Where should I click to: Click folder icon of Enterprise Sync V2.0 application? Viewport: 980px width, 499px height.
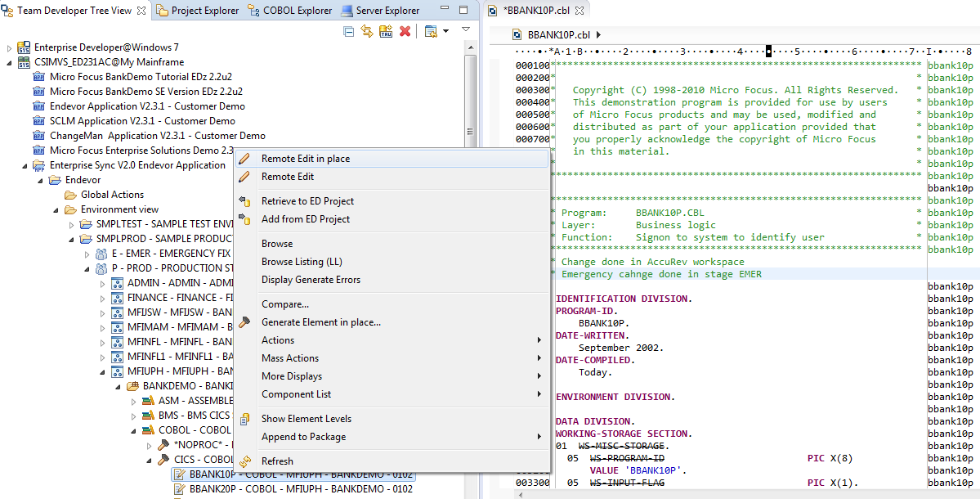coord(38,165)
